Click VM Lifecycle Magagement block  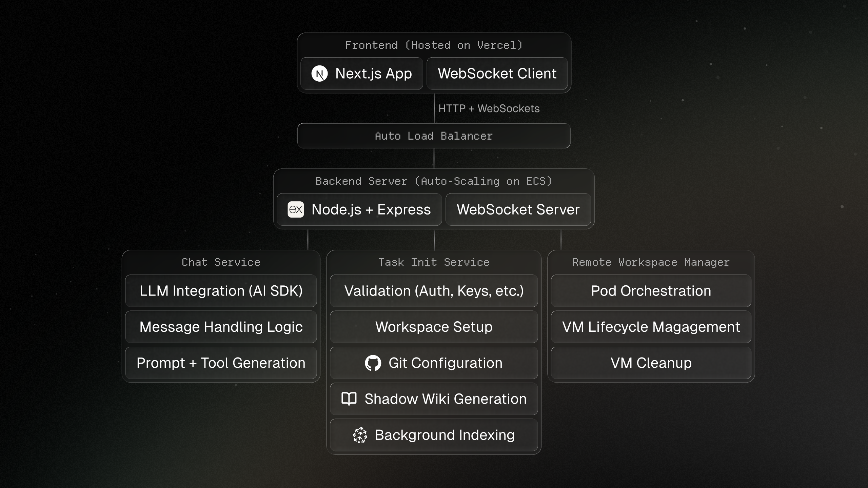(651, 327)
